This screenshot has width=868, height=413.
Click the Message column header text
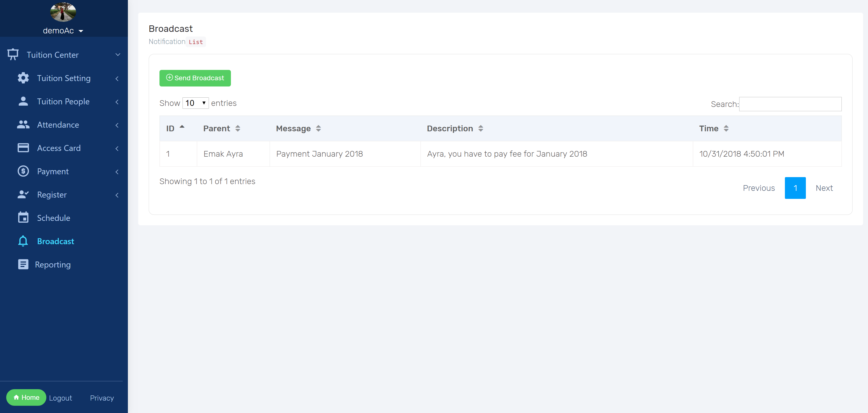point(293,128)
